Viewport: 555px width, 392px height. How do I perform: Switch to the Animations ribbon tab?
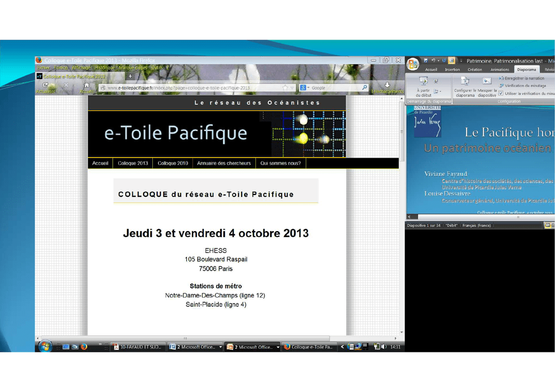[499, 69]
